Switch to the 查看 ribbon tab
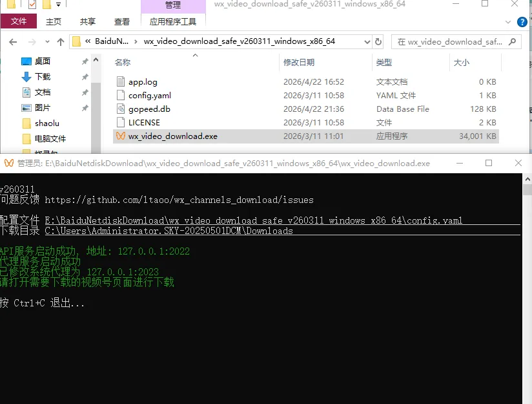The image size is (532, 404). point(122,22)
